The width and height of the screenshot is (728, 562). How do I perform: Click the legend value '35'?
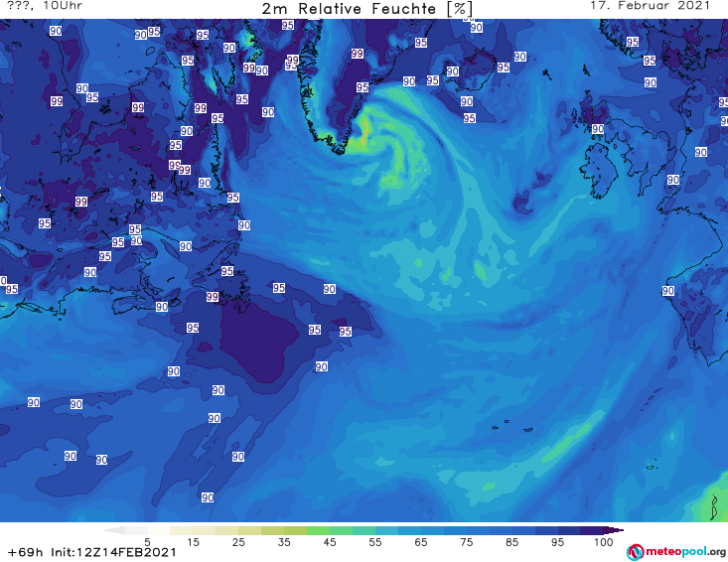pyautogui.click(x=284, y=542)
